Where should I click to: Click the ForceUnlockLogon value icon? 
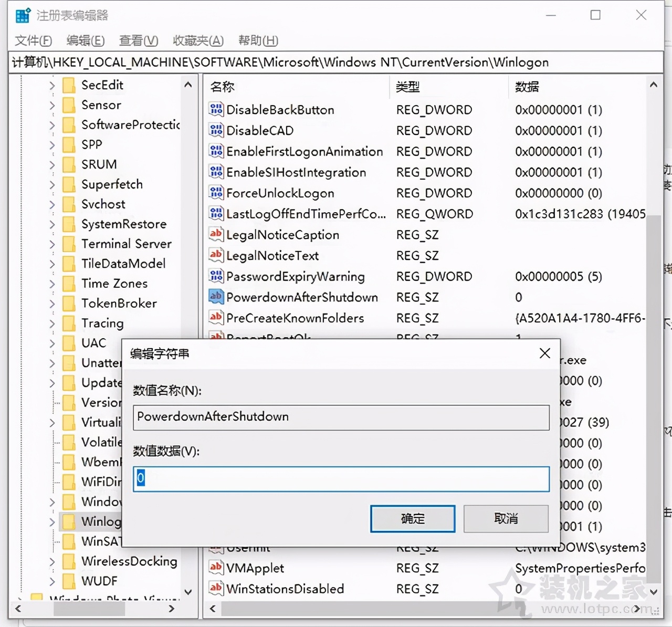point(216,193)
